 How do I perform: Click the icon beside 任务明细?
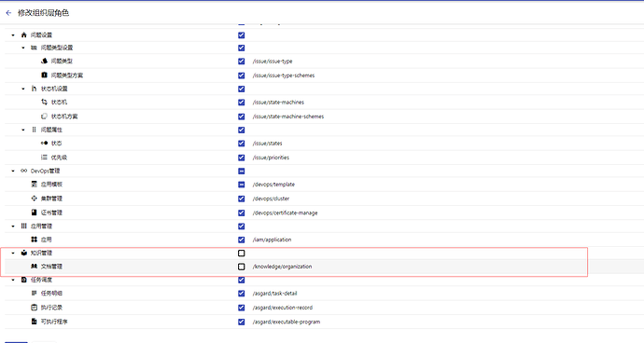pos(35,293)
